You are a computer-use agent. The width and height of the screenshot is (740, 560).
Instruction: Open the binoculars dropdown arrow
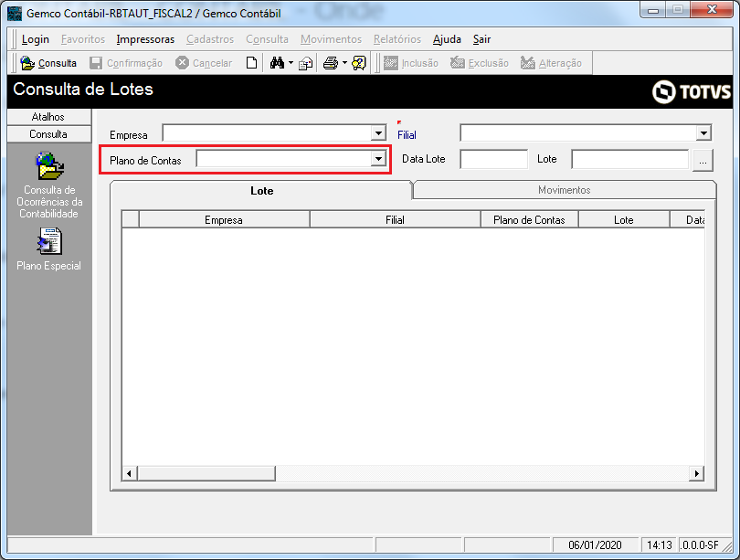click(x=291, y=63)
